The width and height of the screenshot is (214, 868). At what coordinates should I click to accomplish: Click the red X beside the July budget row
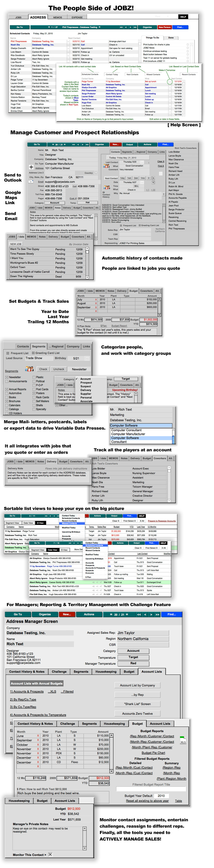[96, 300]
